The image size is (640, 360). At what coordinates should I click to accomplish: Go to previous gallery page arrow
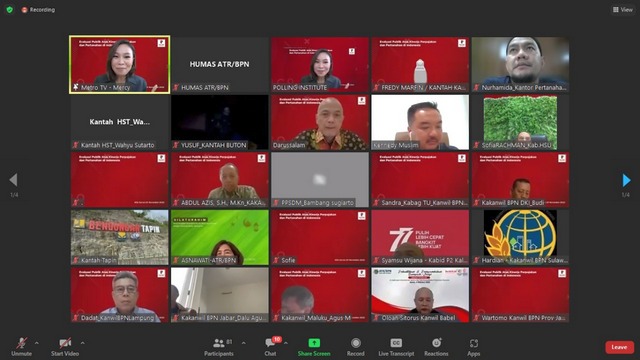[13, 180]
